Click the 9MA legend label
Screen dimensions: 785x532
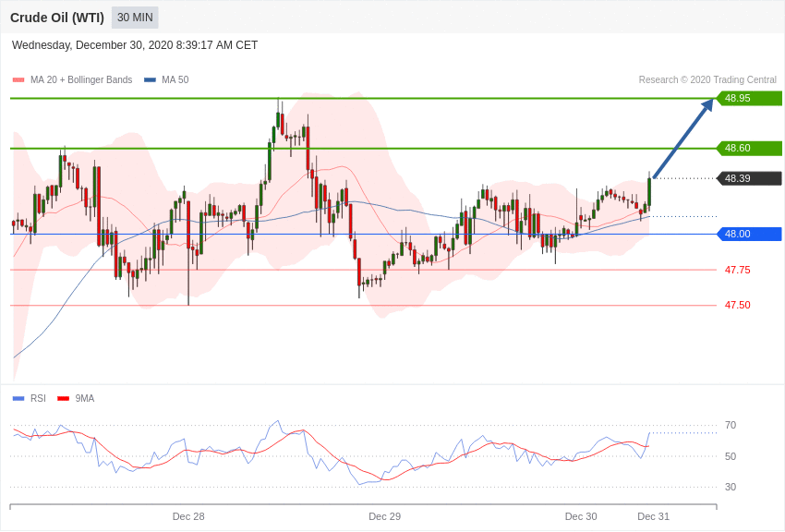pos(85,398)
